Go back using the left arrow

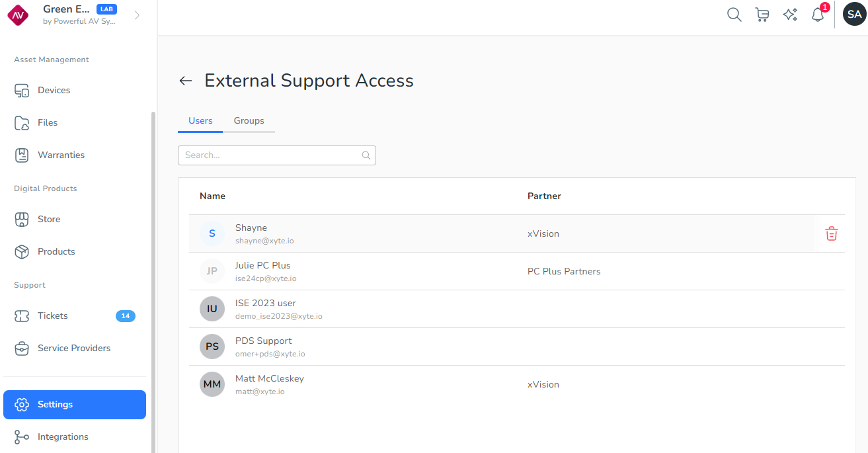[x=186, y=81]
